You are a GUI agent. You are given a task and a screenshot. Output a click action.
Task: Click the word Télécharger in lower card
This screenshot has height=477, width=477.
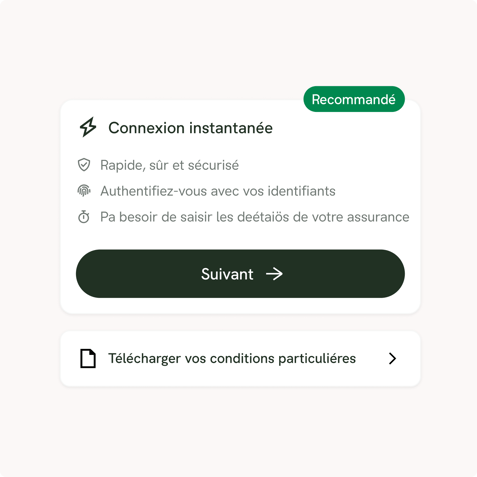pyautogui.click(x=144, y=359)
